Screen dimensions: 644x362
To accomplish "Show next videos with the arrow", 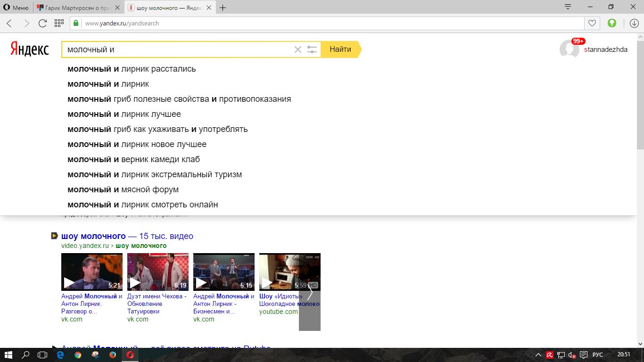I will tap(310, 292).
